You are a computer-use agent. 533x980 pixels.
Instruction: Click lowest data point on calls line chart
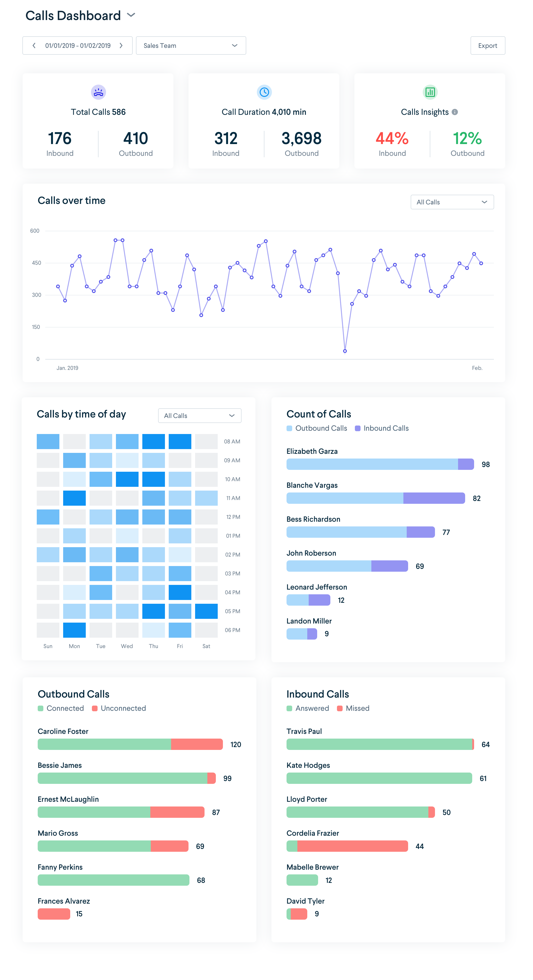tap(344, 351)
